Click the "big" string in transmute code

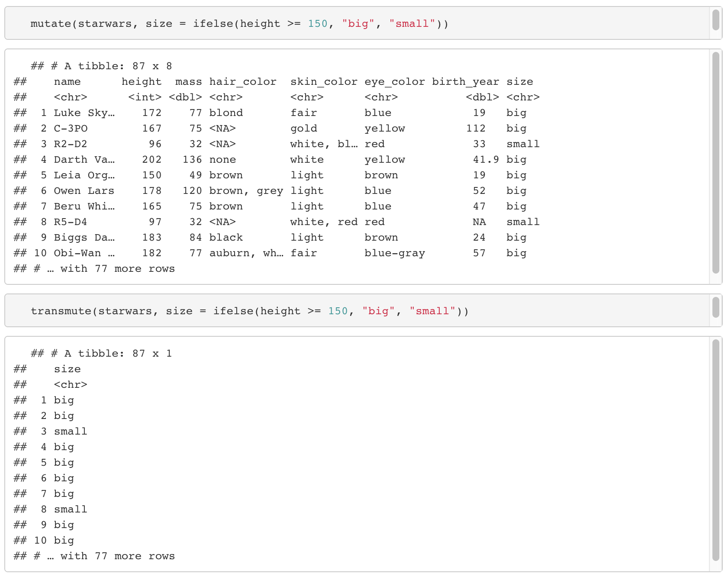(x=378, y=311)
